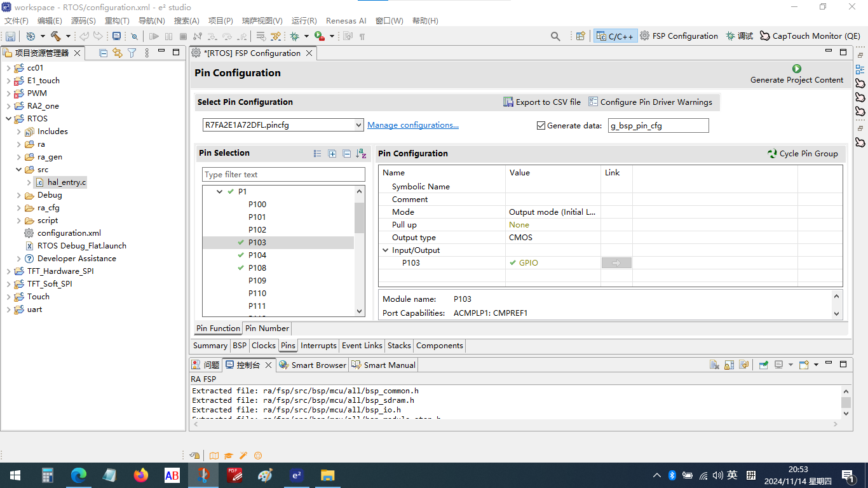Click the tree view icon in Pin Selection header
The width and height of the screenshot is (868, 488).
(317, 153)
